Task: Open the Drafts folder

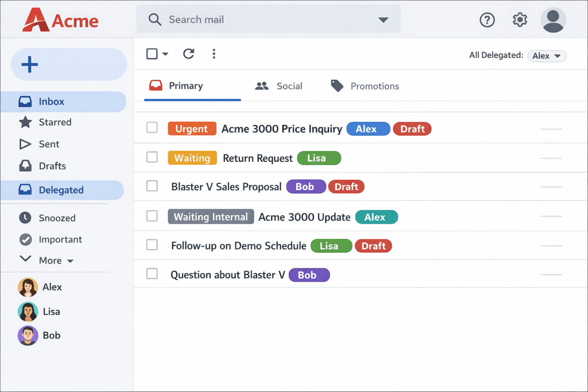Action: click(x=52, y=166)
